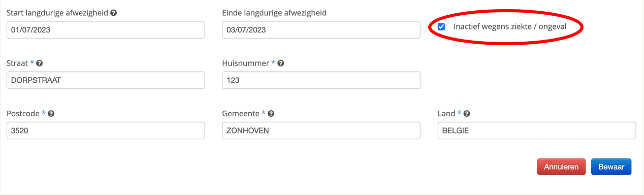Select the Einde langdurige afwezigheid date field
Viewport: 644px width, 195px height.
(x=321, y=29)
